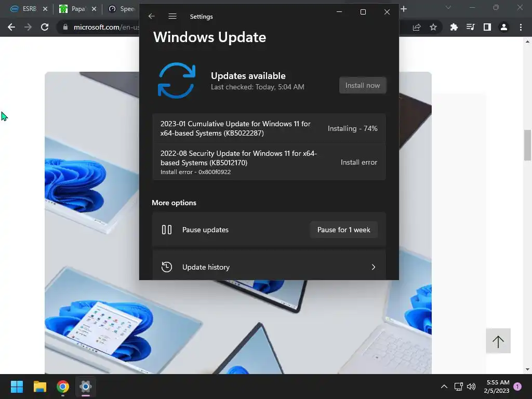
Task: Click the Chrome page vertical scrollbar thumb
Action: [x=527, y=145]
